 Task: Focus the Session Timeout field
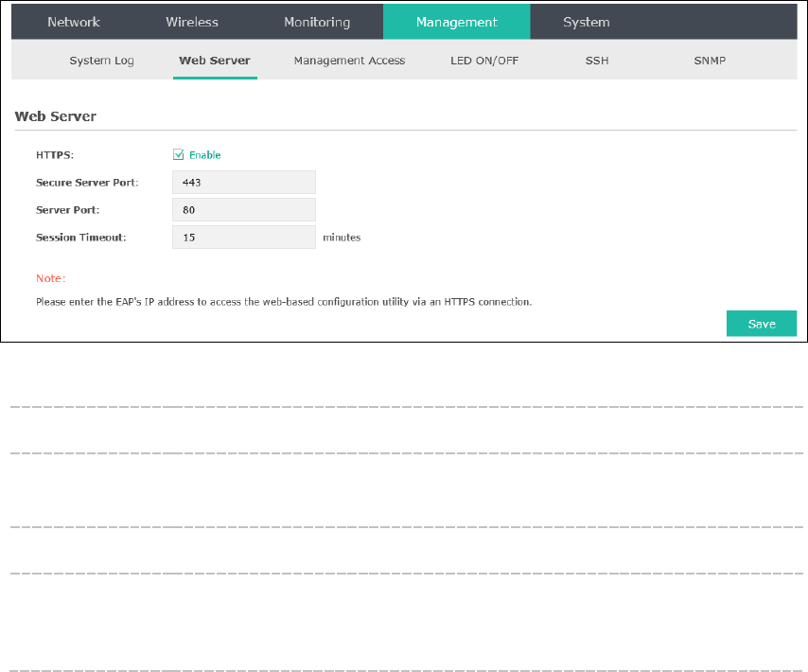click(244, 237)
